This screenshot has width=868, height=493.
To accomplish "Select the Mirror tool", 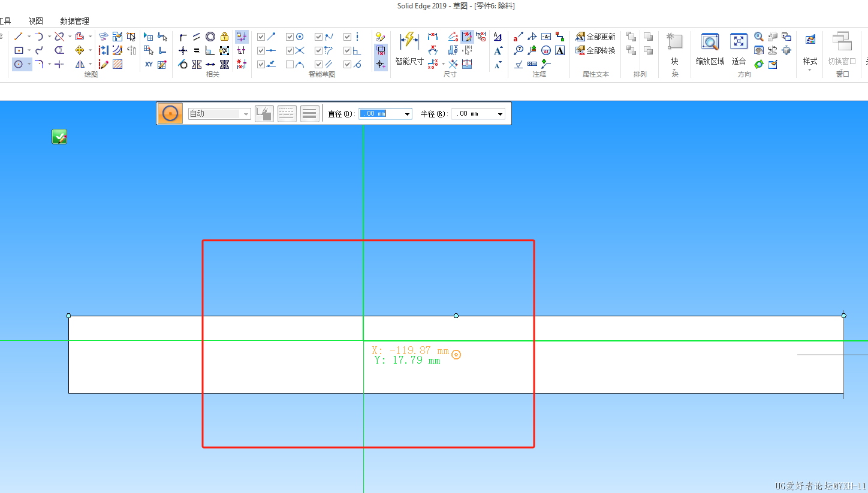I will (80, 64).
